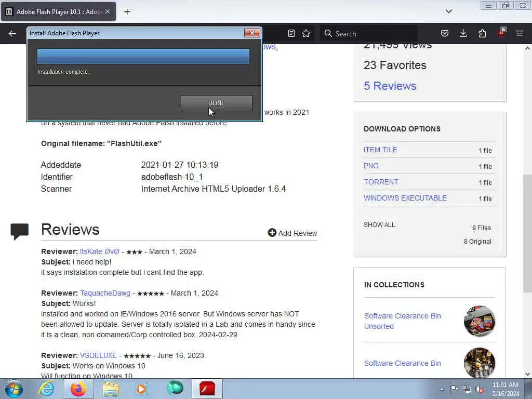Open ITEM TILE download option
Viewport: 532px width, 399px height.
(x=380, y=150)
